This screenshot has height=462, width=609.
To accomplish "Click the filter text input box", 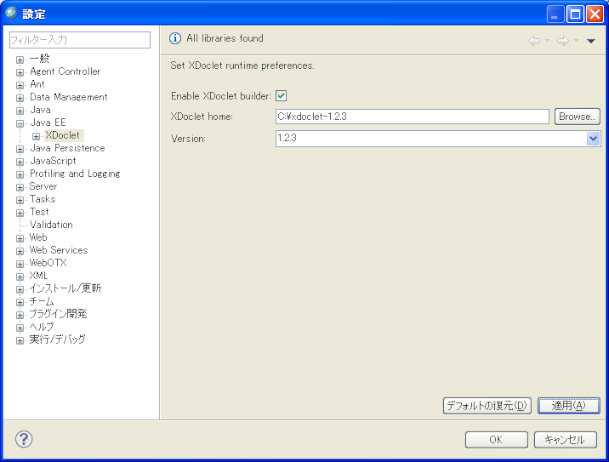I will coord(79,40).
